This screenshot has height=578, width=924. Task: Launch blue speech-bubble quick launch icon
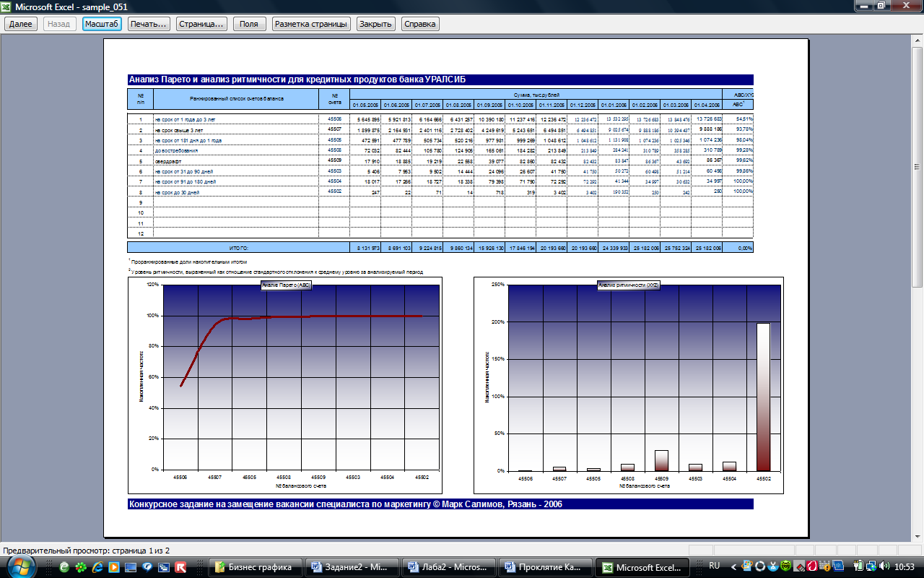coord(147,567)
